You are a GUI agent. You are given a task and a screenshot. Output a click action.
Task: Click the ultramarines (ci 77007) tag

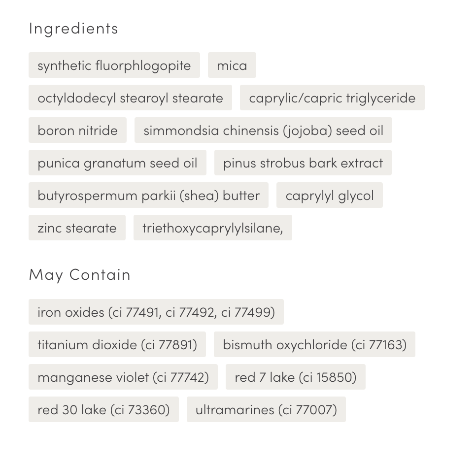266,409
